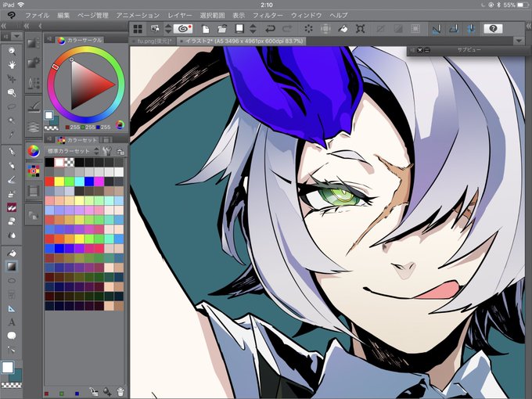Select the Figure ellipse tool
Screen dimensions: 532x399
coord(12,281)
